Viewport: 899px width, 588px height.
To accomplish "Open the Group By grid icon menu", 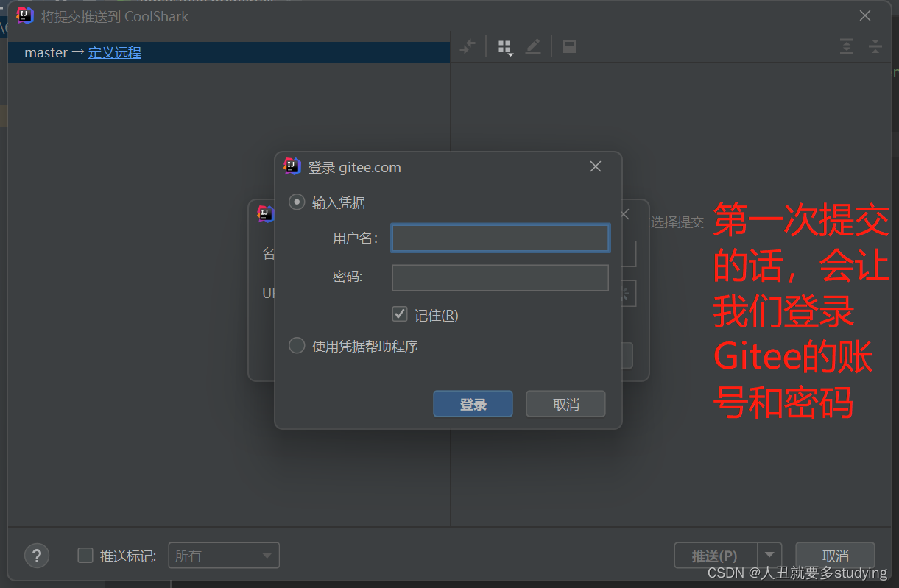I will (x=505, y=48).
